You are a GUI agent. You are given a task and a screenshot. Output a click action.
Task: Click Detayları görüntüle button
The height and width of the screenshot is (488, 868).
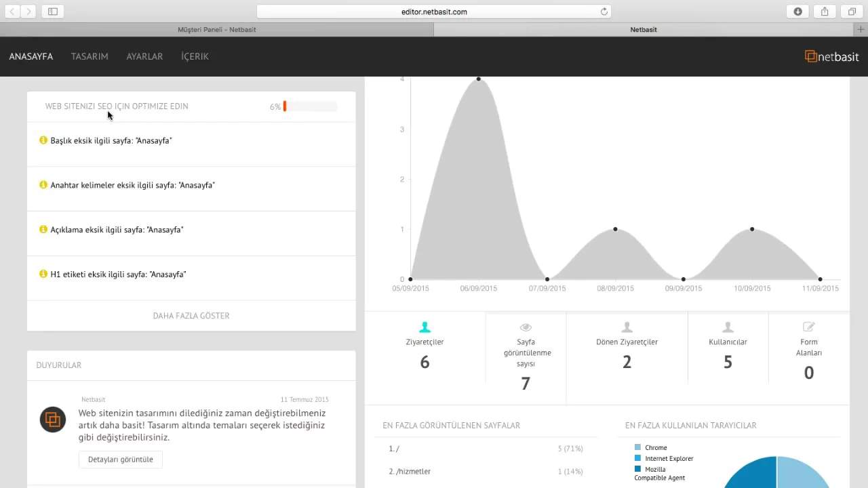pyautogui.click(x=121, y=460)
